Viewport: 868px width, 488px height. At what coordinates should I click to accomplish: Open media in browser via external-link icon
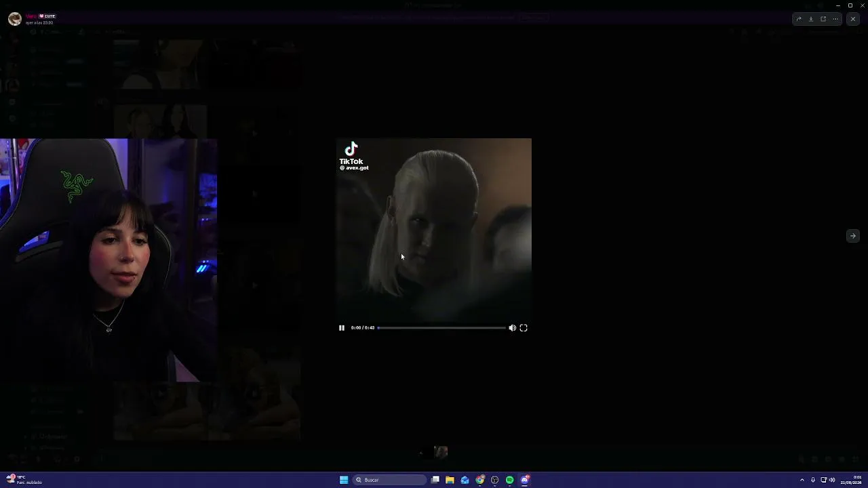(823, 19)
